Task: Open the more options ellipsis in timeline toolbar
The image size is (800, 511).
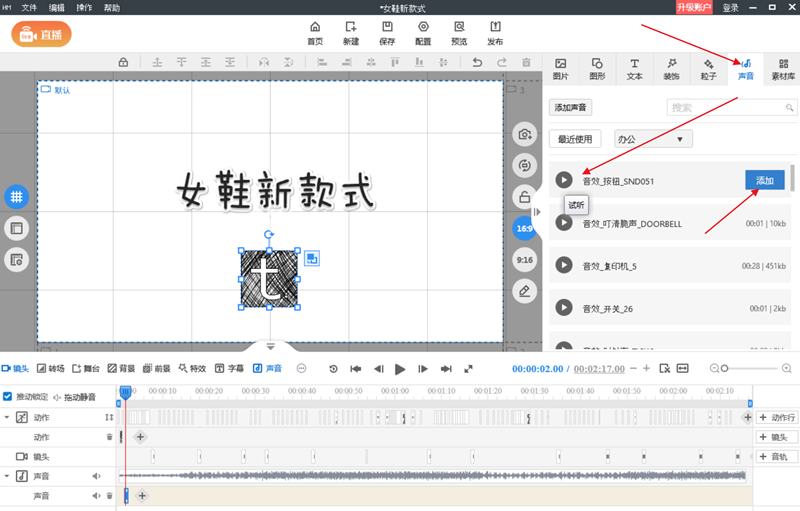Action: point(302,368)
